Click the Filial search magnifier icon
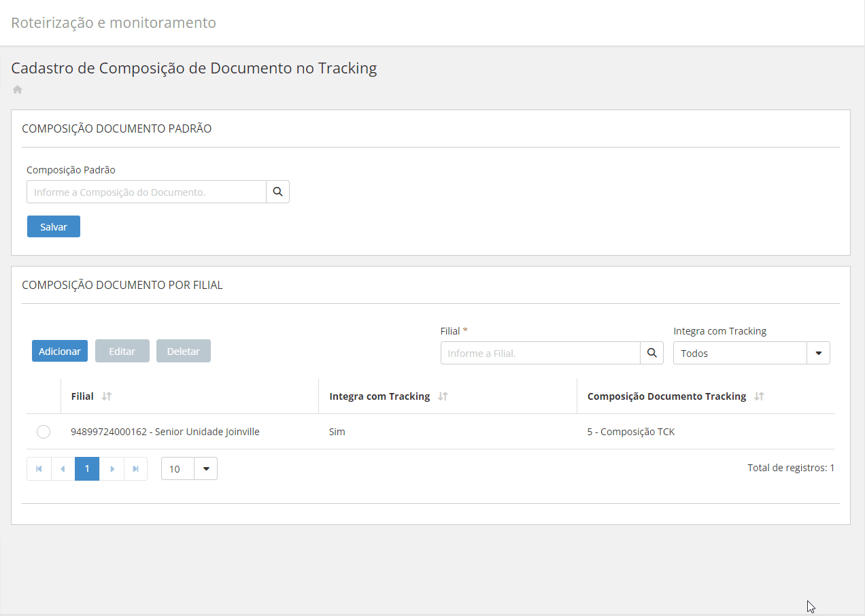Image resolution: width=865 pixels, height=616 pixels. 651,353
